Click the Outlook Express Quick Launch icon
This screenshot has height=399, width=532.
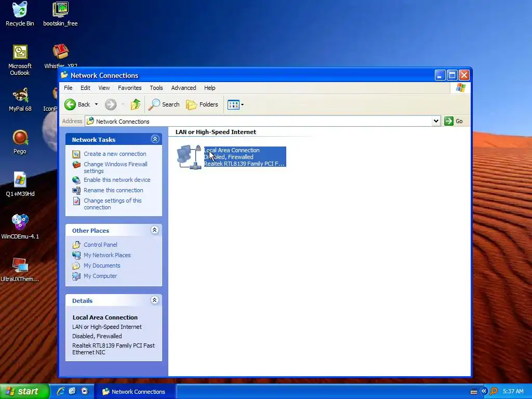tap(72, 391)
